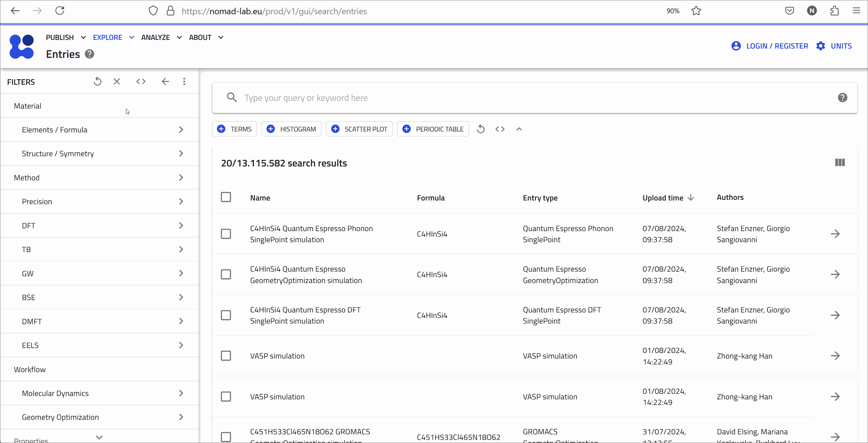This screenshot has width=868, height=443.
Task: Open details arrow for second VASP simulation
Action: (x=835, y=397)
